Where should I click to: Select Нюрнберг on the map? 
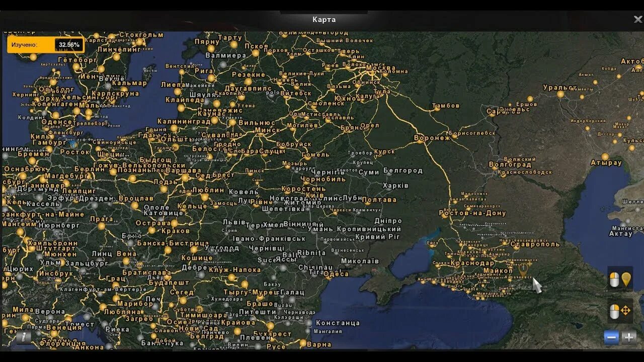click(x=60, y=226)
